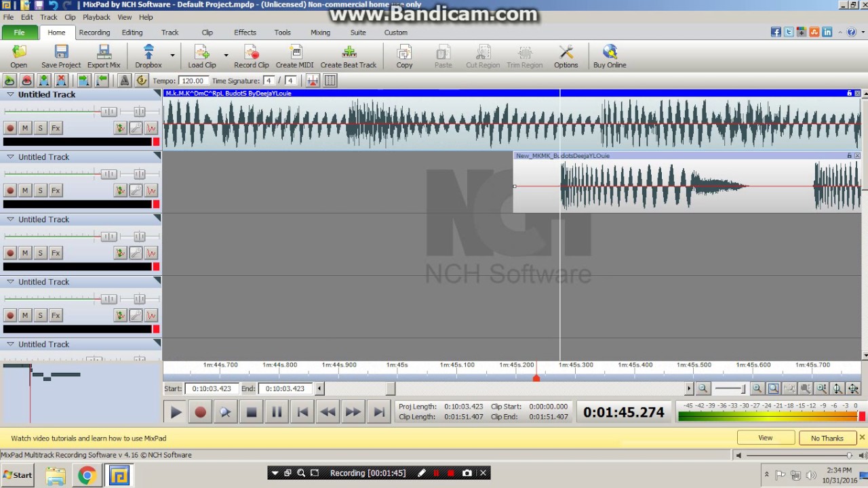Open Fx on the first Untitled Track
Screen dimensions: 868x488
click(x=56, y=128)
